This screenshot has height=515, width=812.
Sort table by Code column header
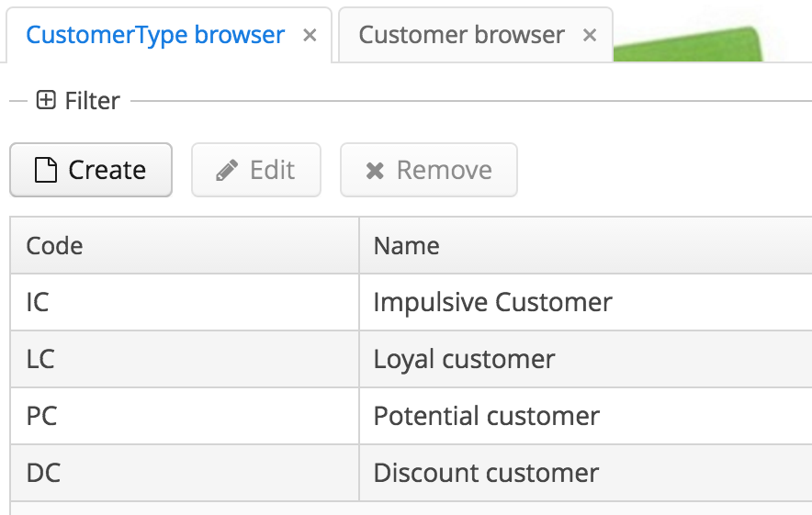pos(185,245)
